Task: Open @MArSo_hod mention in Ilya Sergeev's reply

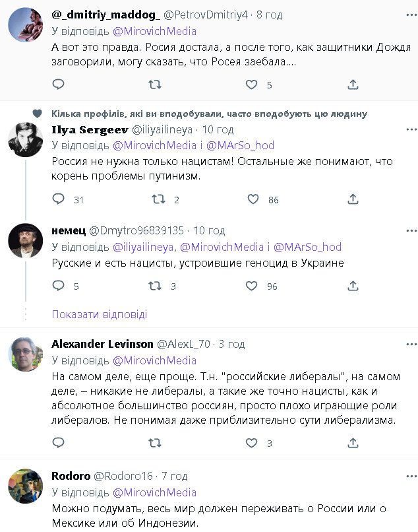Action: click(x=240, y=145)
